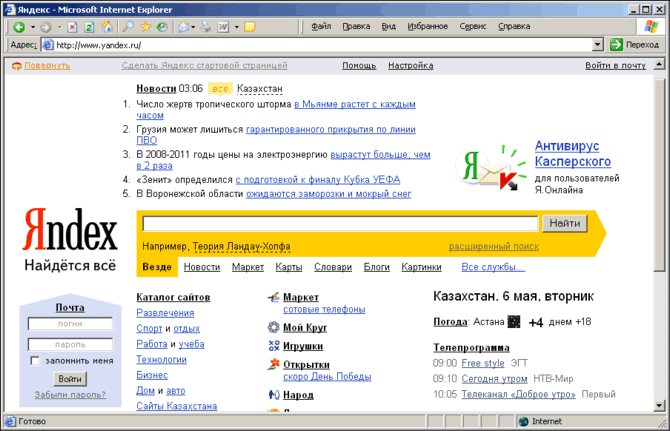
Task: Click the Игрушки service icon
Action: 273,346
